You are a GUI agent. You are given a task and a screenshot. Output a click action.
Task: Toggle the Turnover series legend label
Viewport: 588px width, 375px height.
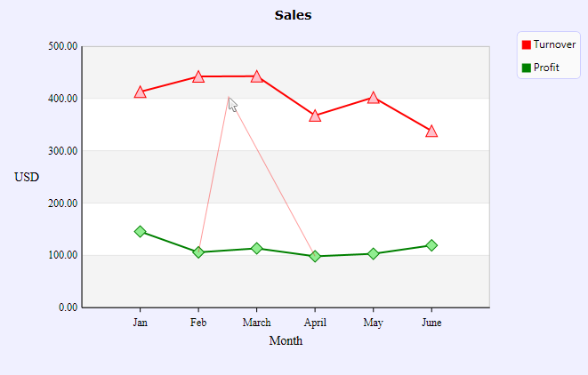click(x=554, y=44)
